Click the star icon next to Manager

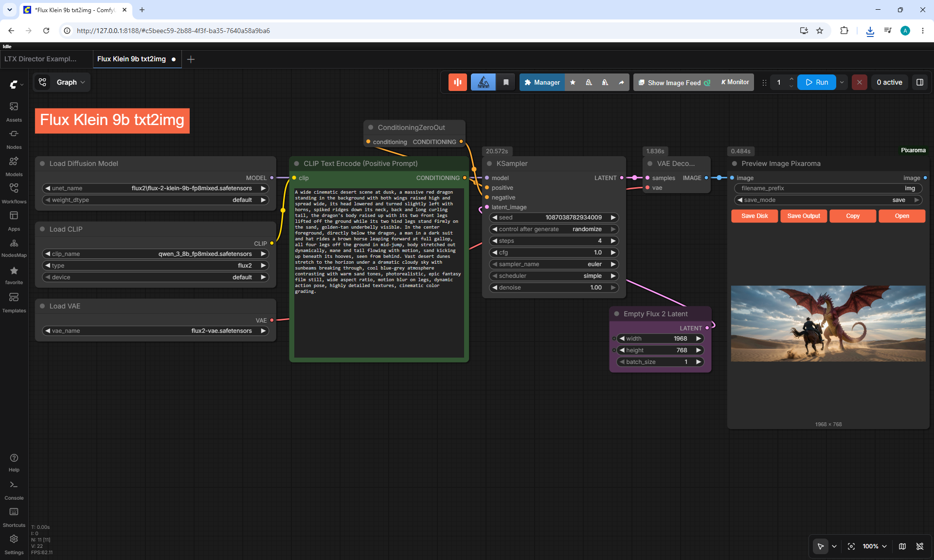click(573, 82)
